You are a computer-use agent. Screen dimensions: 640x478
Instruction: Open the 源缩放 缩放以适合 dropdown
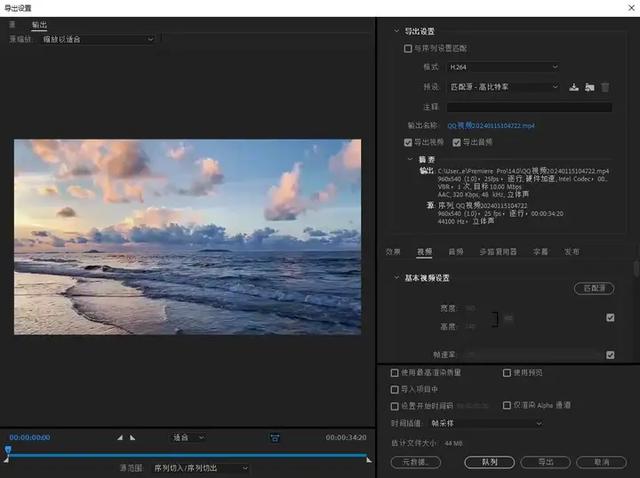point(98,39)
